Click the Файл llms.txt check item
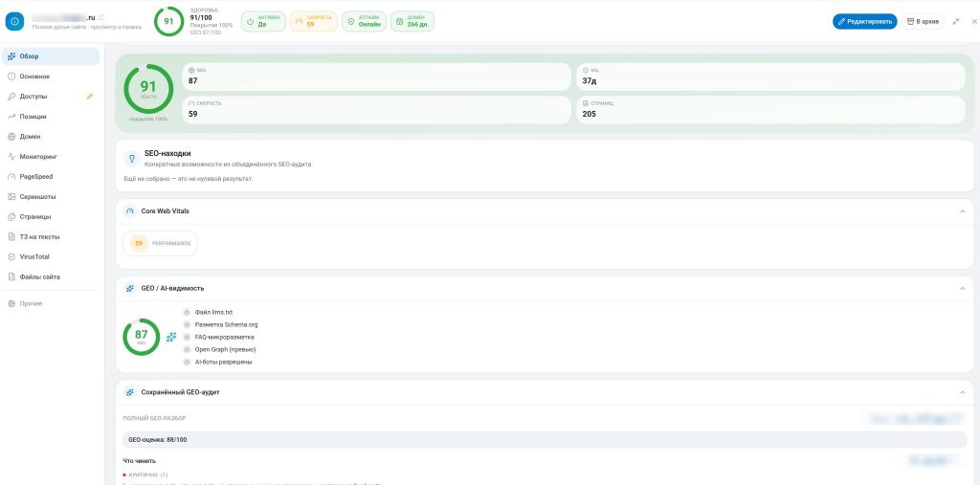This screenshot has height=485, width=980. pos(208,312)
